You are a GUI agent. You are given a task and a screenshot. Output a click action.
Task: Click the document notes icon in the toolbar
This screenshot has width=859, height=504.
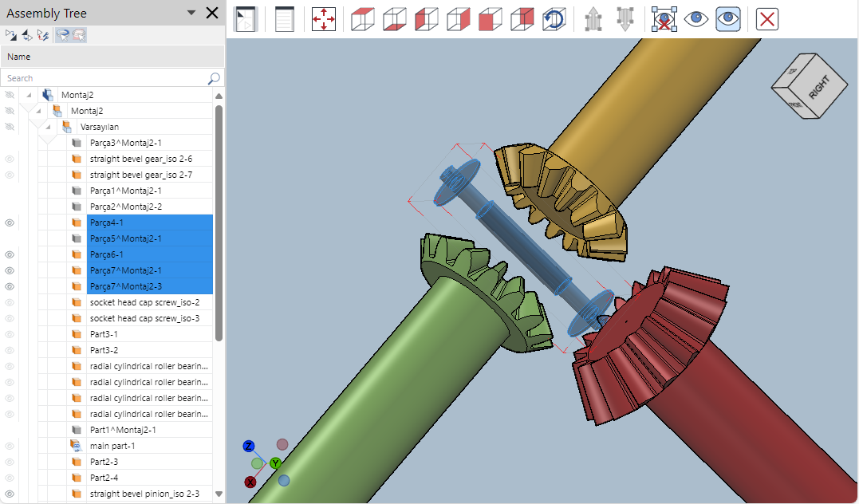point(284,19)
